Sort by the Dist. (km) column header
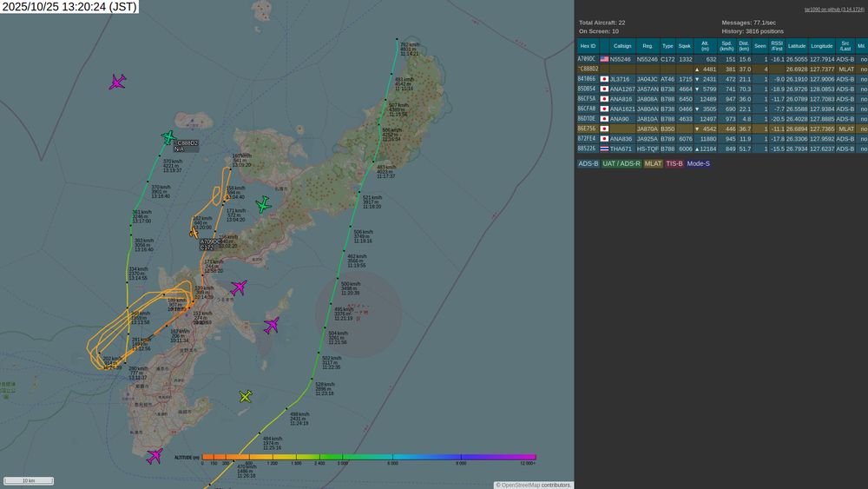The height and width of the screenshot is (489, 868). coord(744,46)
